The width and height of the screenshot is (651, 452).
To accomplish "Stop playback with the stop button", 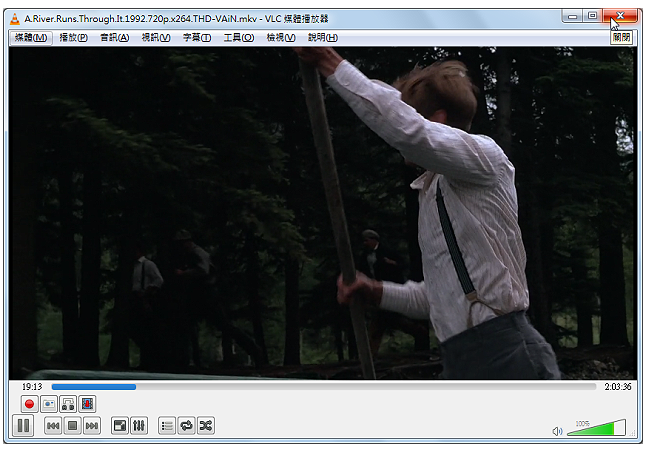I will (73, 426).
